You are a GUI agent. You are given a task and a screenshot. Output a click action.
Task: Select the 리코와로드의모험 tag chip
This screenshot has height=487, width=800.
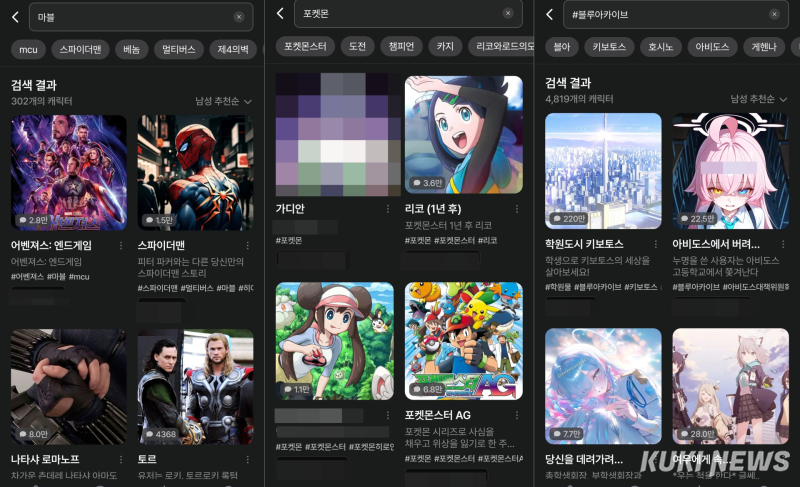pyautogui.click(x=501, y=46)
